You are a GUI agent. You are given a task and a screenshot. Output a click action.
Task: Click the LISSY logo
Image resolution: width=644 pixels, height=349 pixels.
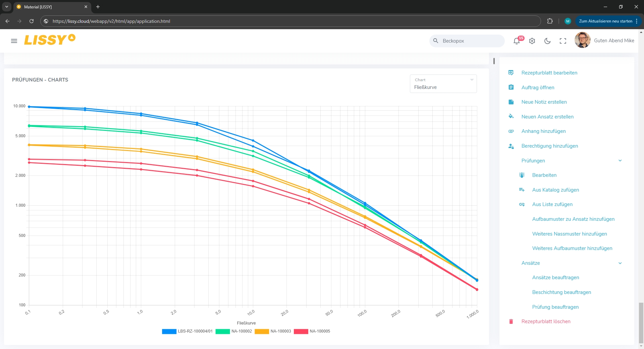(50, 40)
